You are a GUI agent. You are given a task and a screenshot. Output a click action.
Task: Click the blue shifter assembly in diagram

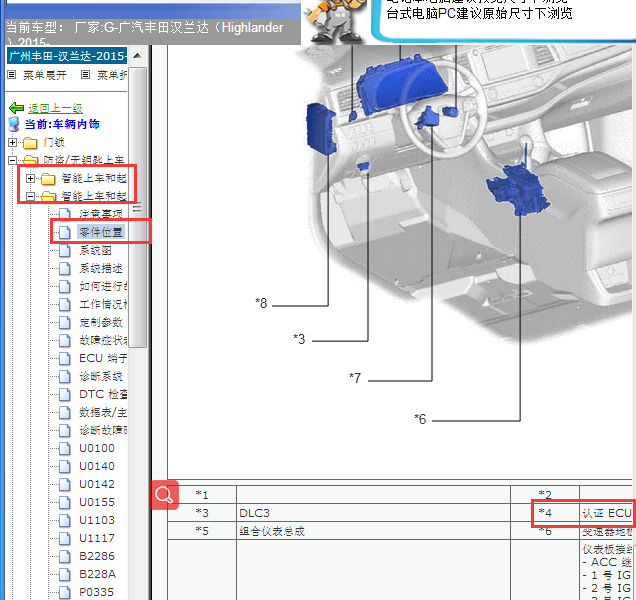518,189
